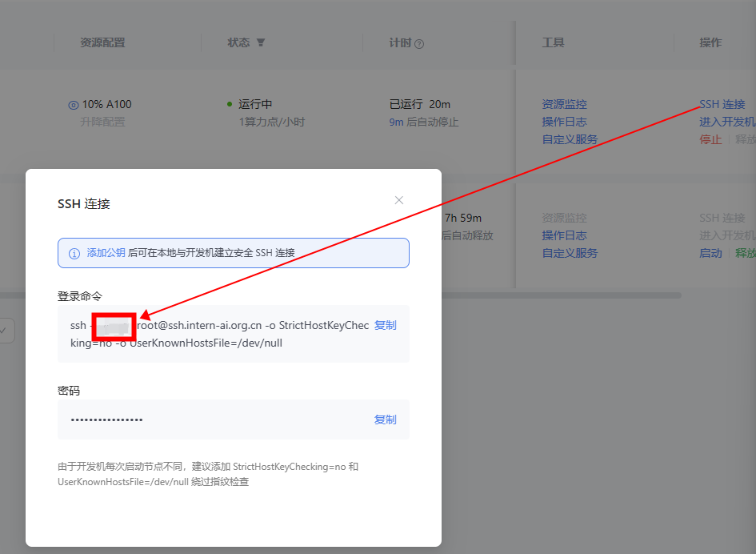This screenshot has height=554, width=756.
Task: Click 启动 to start the stopped machine
Action: pyautogui.click(x=710, y=253)
